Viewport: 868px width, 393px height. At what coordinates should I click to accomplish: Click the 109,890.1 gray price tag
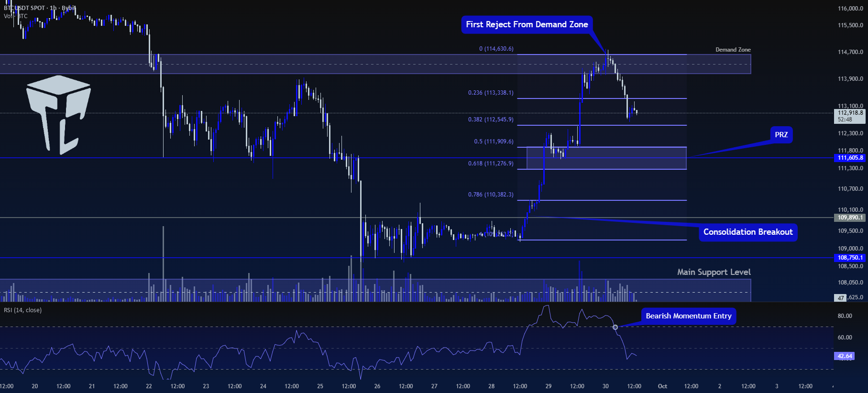click(x=850, y=218)
